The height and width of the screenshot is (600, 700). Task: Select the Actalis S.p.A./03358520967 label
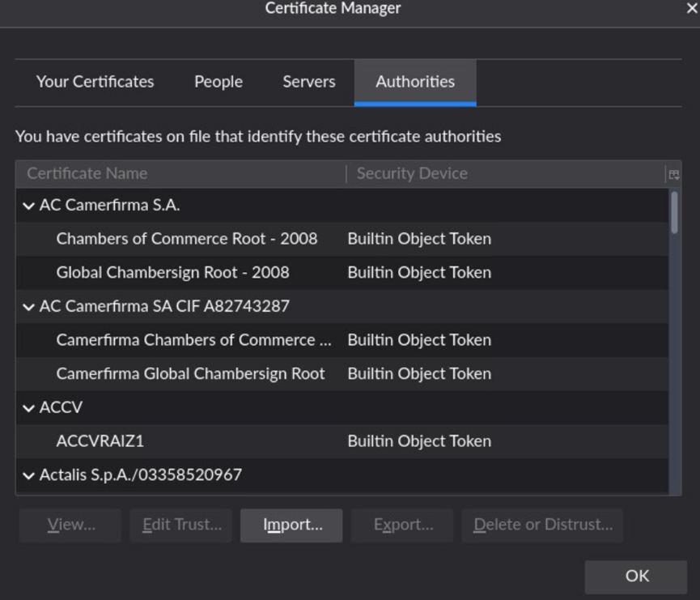coord(141,475)
